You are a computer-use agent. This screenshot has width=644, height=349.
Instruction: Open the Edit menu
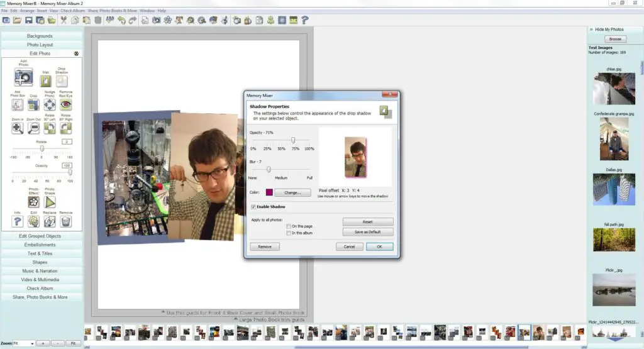14,11
